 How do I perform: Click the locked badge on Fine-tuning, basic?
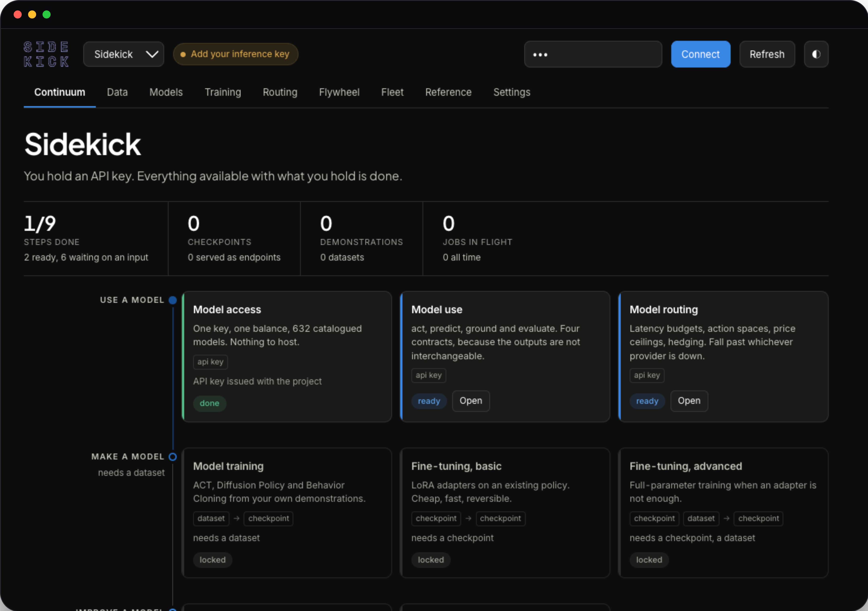[x=431, y=560]
